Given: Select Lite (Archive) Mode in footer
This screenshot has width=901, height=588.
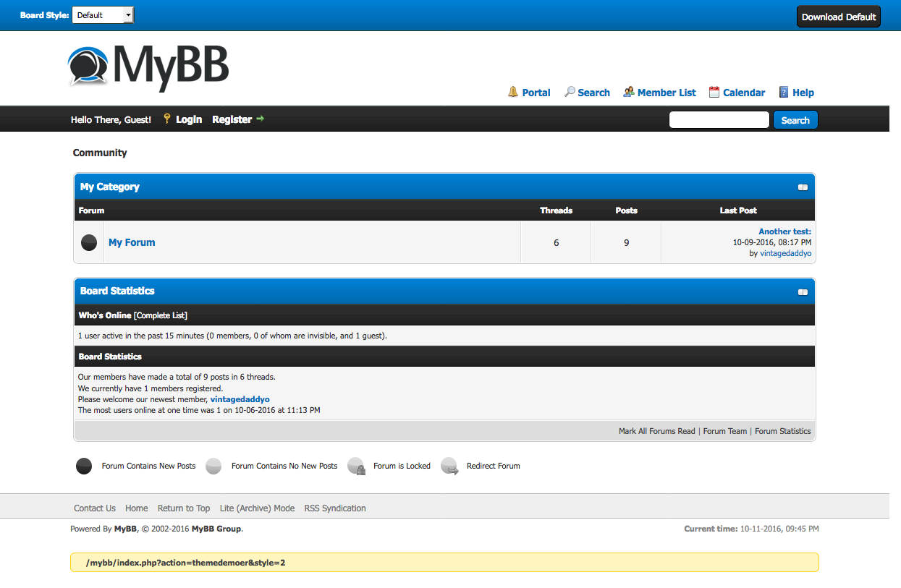Looking at the screenshot, I should (257, 508).
